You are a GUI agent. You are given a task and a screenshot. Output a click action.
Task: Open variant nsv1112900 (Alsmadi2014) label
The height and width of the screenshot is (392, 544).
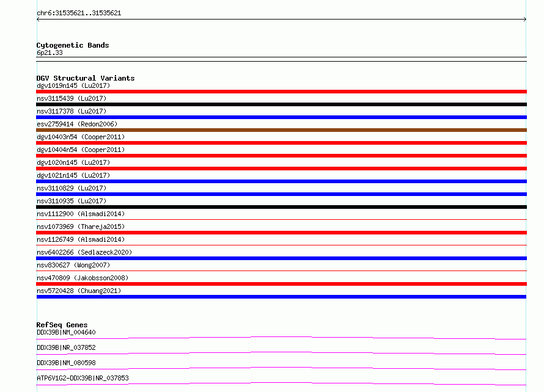(81, 214)
